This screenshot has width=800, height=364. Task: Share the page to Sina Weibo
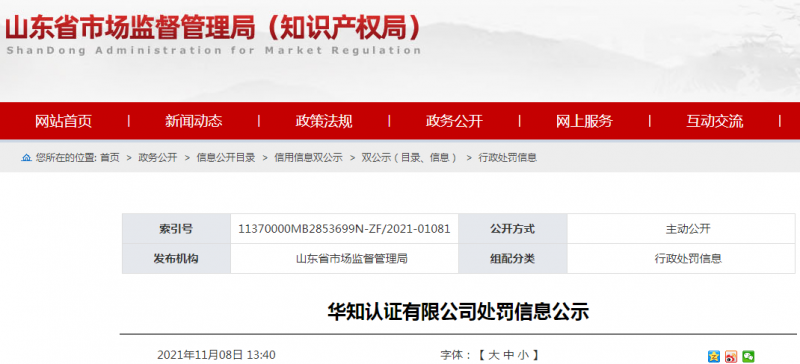[731, 356]
